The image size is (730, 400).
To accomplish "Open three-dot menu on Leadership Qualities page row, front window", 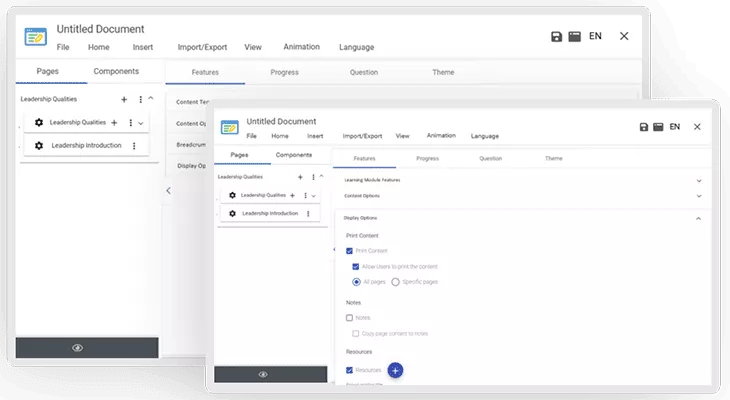I will pos(305,196).
